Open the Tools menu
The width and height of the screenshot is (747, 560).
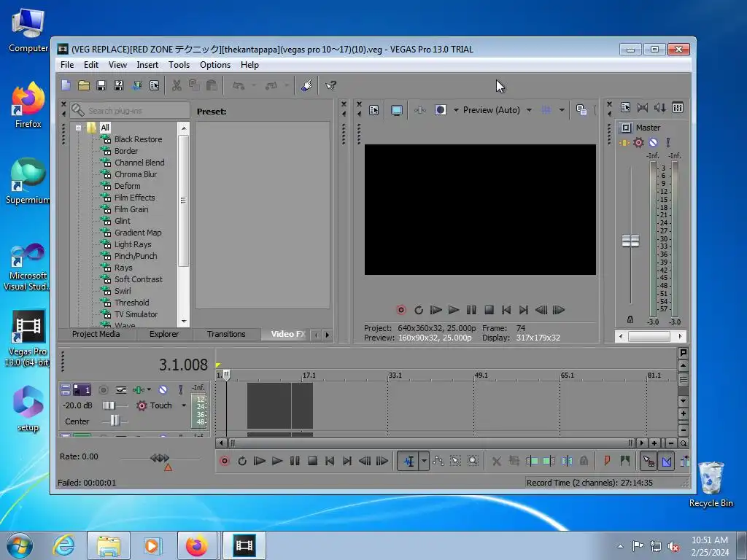click(179, 65)
